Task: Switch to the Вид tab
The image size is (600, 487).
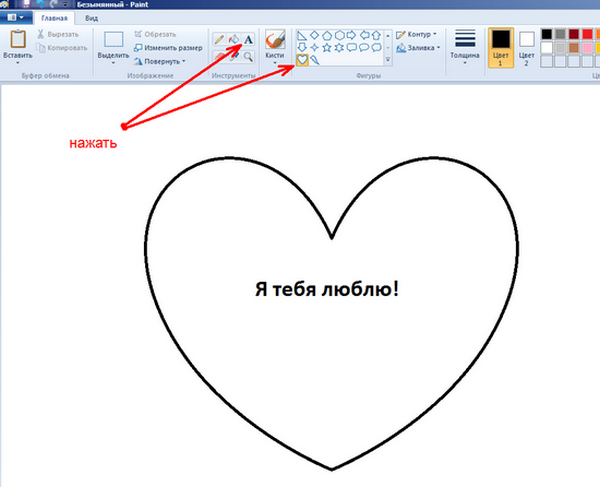Action: click(x=91, y=17)
